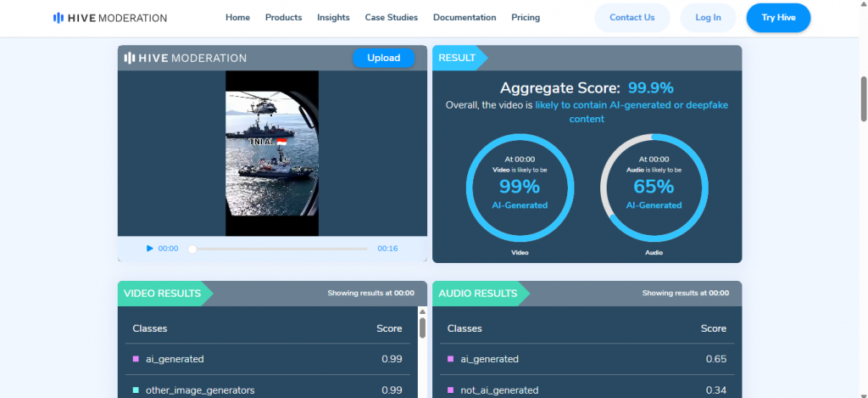This screenshot has height=398, width=868.
Task: Click the not_ai_generated row in Audio Results
Action: pos(587,390)
